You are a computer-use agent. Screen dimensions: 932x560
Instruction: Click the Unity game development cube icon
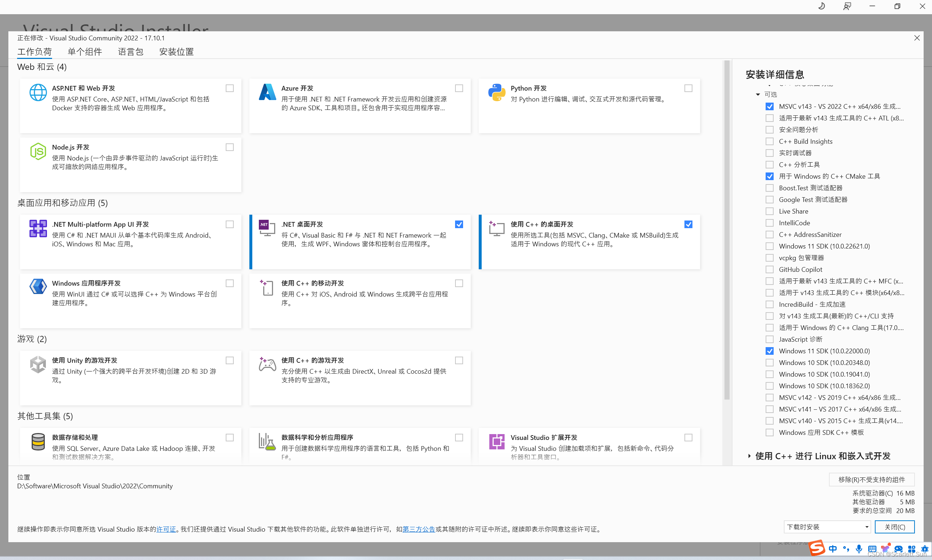pos(38,364)
